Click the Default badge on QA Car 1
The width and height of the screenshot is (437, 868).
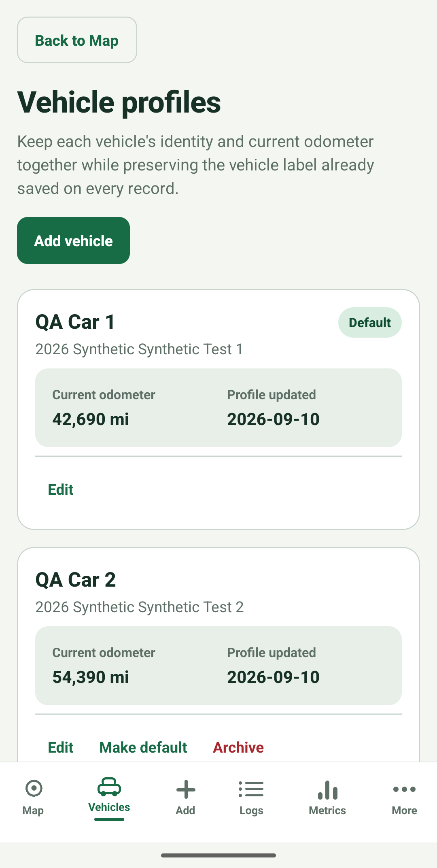[x=370, y=322]
